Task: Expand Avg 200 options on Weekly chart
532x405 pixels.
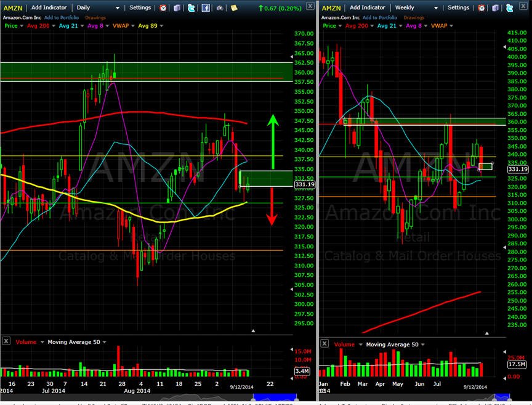Action: (372, 26)
